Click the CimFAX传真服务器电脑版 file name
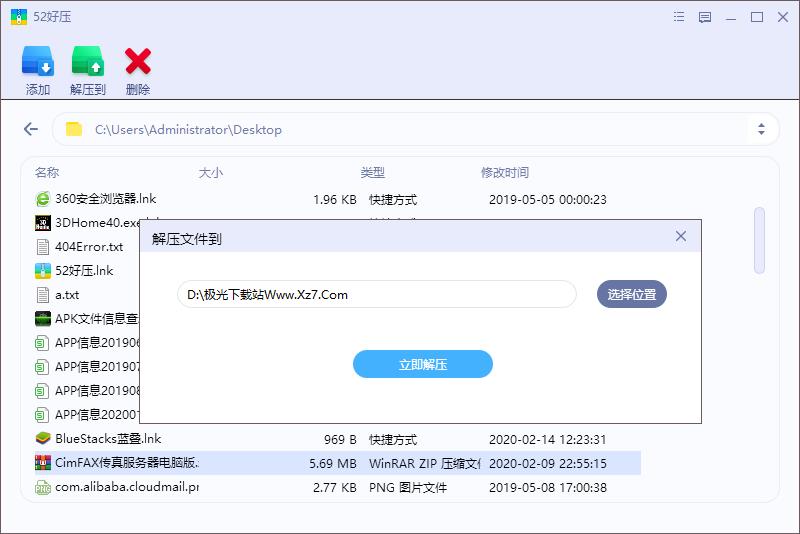 (x=127, y=463)
